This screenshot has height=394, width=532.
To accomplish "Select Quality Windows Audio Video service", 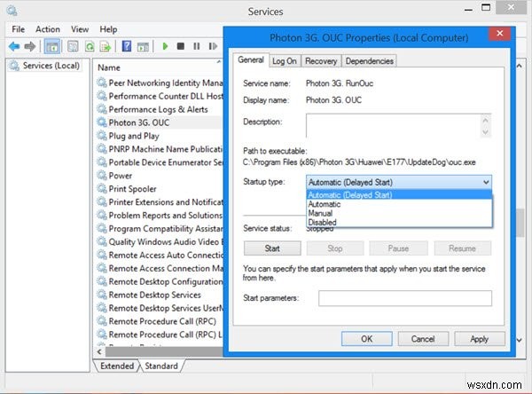I will (x=160, y=242).
